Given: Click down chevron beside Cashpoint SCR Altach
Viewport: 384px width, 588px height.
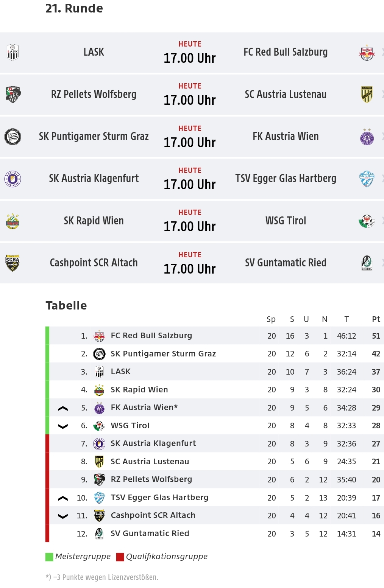Looking at the screenshot, I should [x=63, y=516].
